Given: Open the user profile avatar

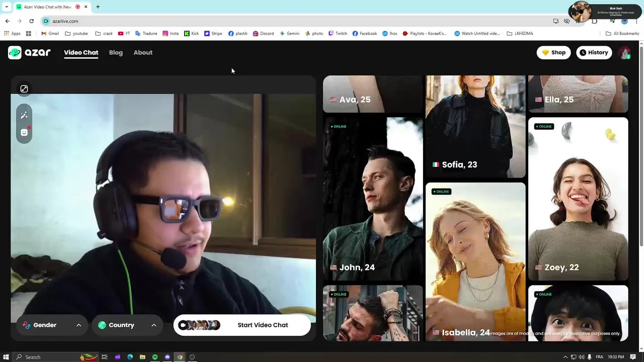Looking at the screenshot, I should (624, 53).
